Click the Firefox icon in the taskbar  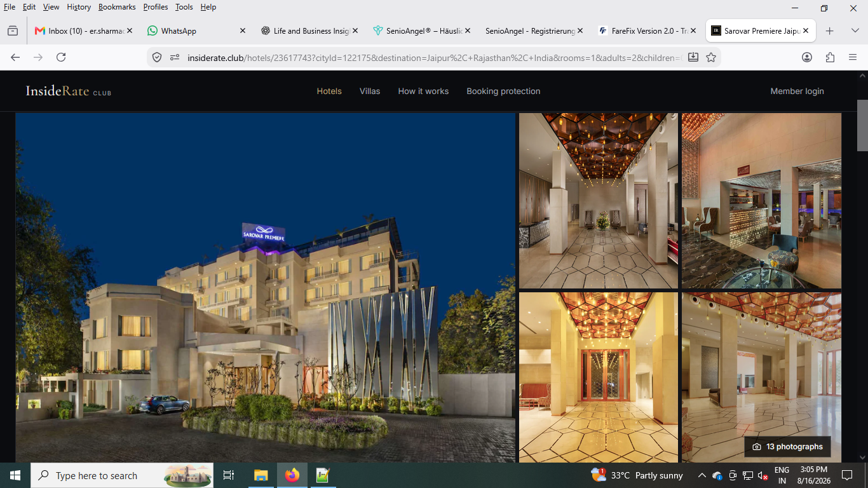292,475
